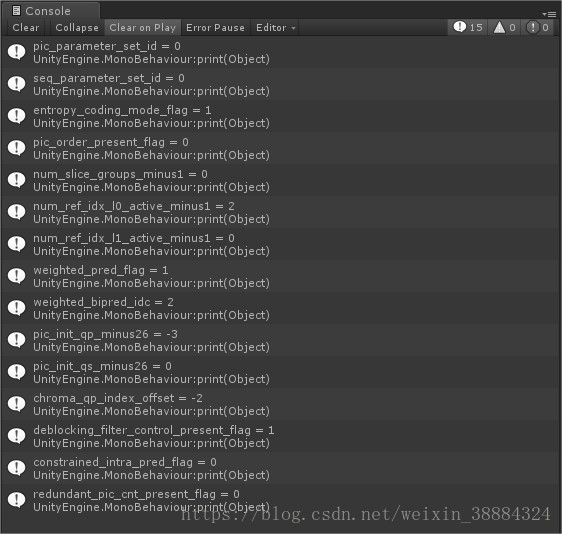Click info icon of num_ref_idx_l1_active_minus1 entry

pos(16,244)
